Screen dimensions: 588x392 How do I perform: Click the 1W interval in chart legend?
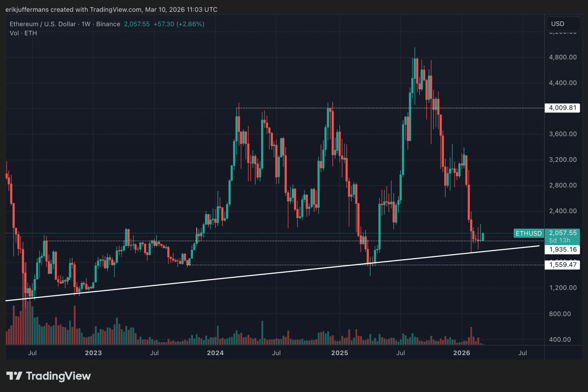(x=86, y=24)
